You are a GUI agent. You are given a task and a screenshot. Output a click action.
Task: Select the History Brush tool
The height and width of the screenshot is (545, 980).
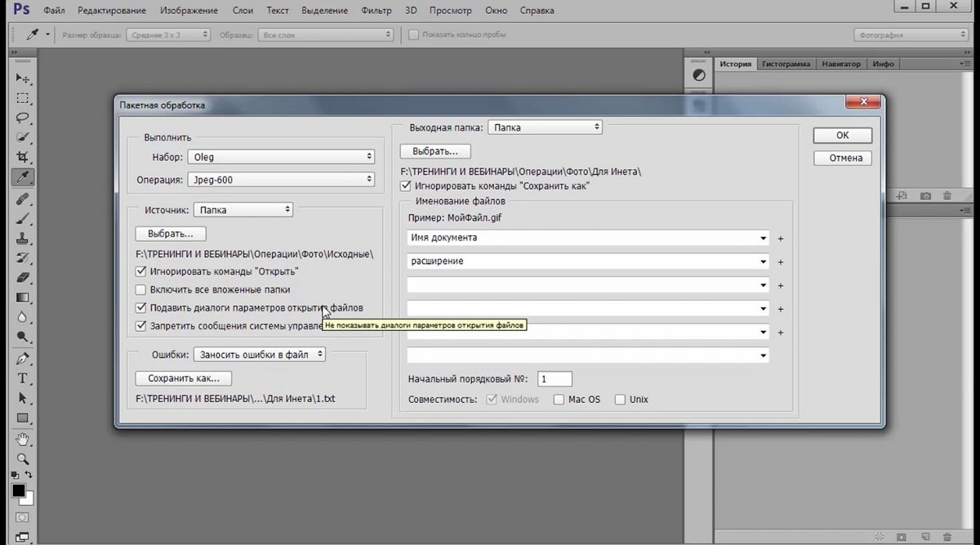click(23, 258)
